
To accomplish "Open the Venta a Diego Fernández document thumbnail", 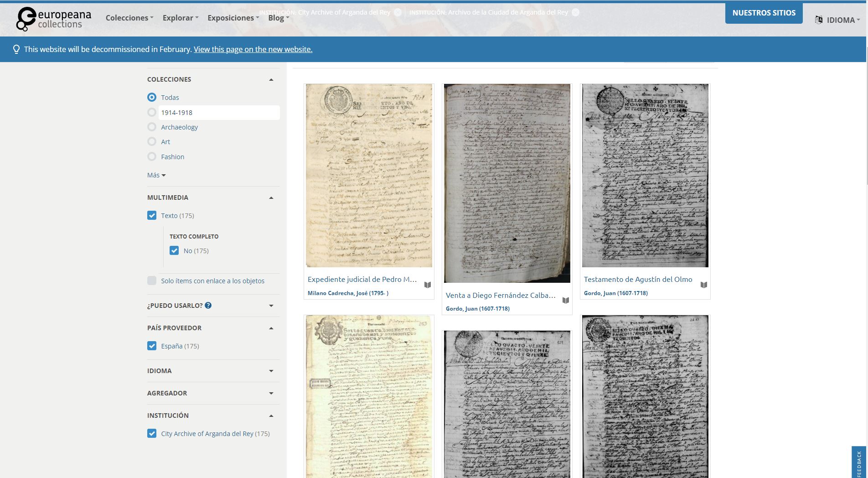I will tap(507, 183).
